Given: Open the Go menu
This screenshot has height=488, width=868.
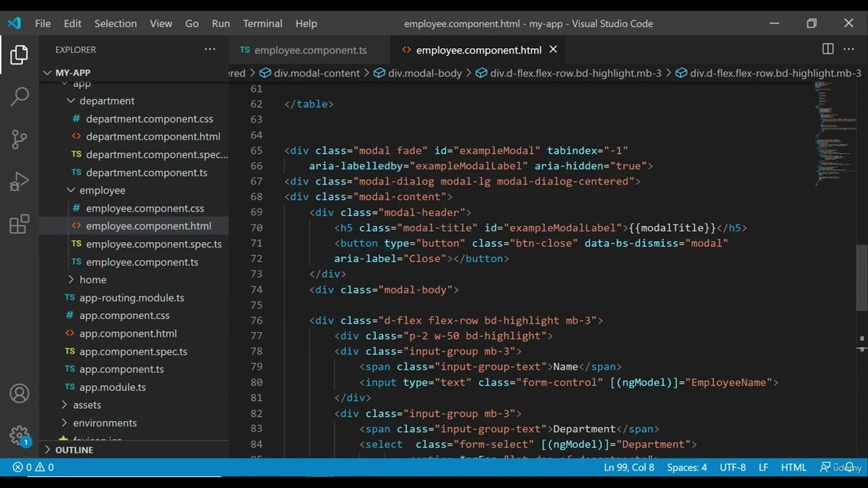Looking at the screenshot, I should pyautogui.click(x=192, y=23).
